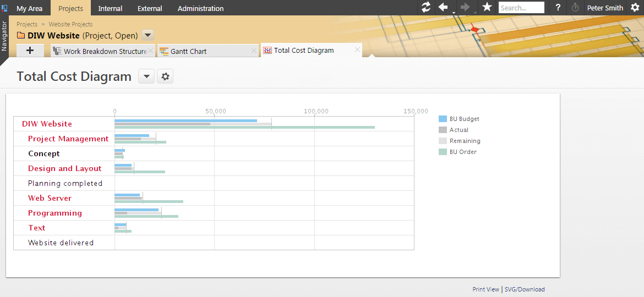
Task: Open the Design and Layout row label
Action: pyautogui.click(x=64, y=168)
